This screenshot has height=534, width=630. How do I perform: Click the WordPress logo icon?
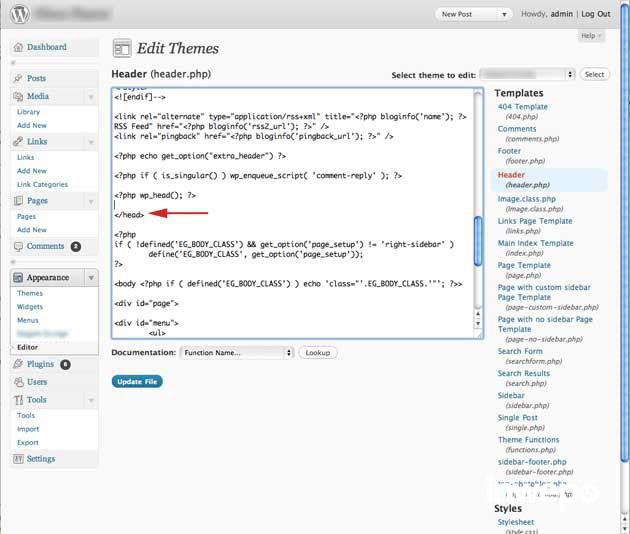pyautogui.click(x=20, y=14)
